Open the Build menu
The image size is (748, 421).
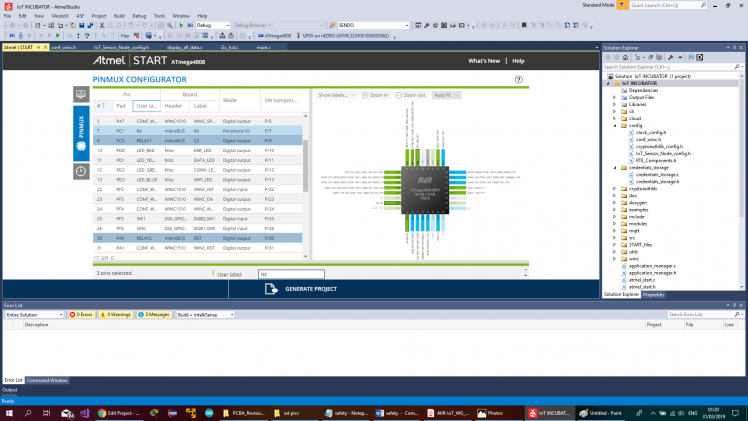pyautogui.click(x=120, y=16)
